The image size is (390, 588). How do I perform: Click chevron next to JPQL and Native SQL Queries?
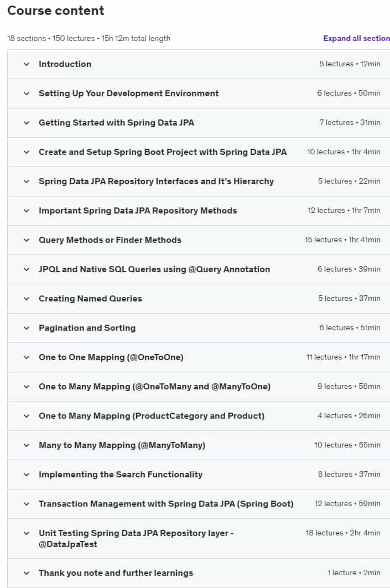pyautogui.click(x=27, y=269)
